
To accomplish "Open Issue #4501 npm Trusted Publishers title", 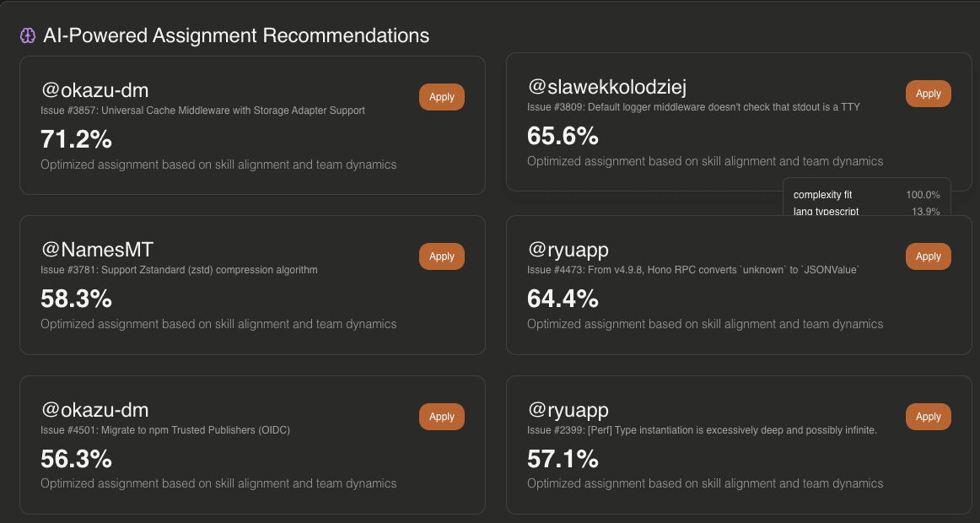I will [x=165, y=430].
